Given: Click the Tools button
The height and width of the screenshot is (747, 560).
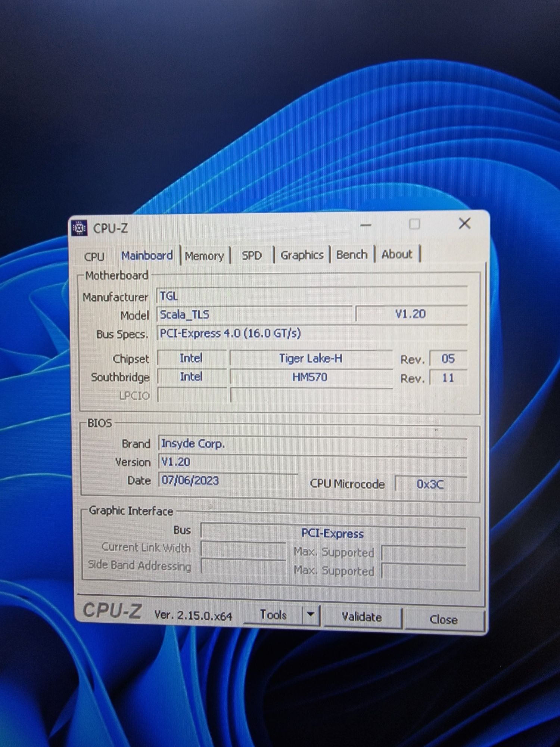Looking at the screenshot, I should coord(273,615).
